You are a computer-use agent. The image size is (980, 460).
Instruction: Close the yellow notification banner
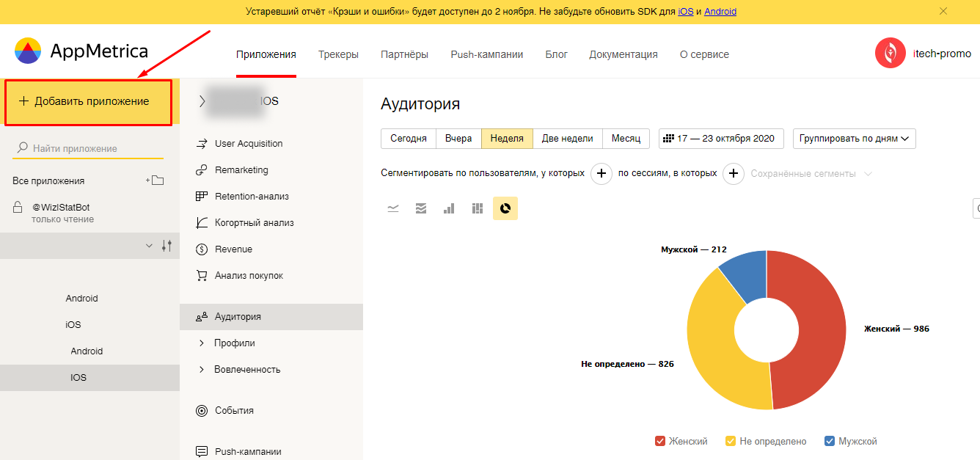tap(943, 11)
